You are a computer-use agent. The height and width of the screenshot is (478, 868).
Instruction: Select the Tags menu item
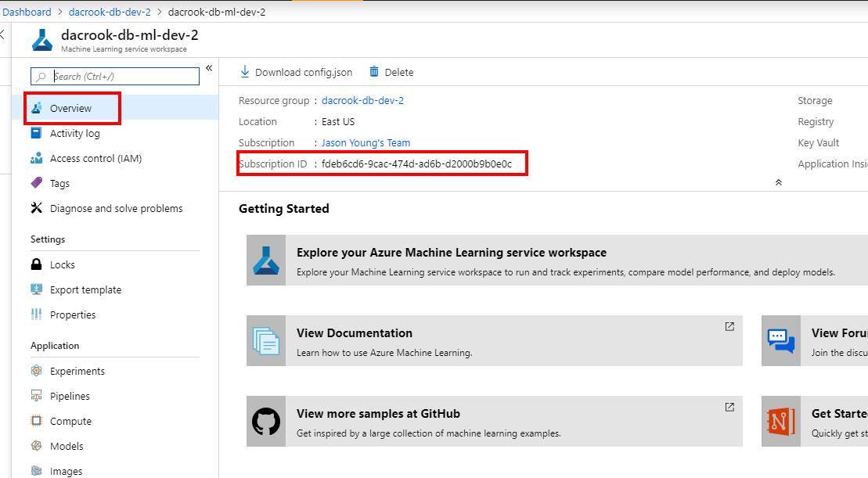(115, 183)
